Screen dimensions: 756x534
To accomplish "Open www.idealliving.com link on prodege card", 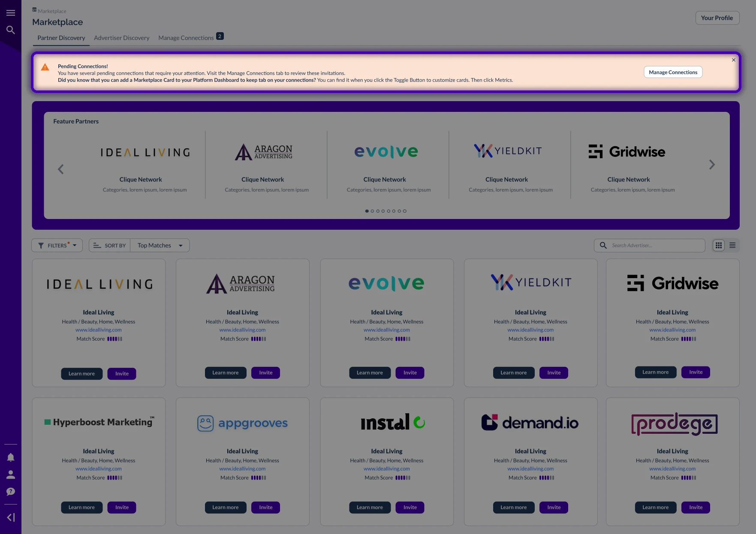I will point(672,469).
